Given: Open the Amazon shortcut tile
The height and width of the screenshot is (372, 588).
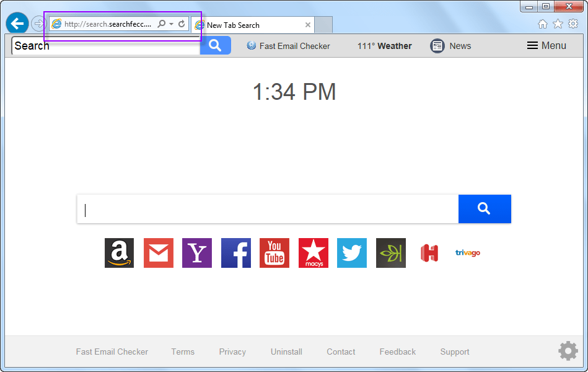Looking at the screenshot, I should (x=119, y=253).
